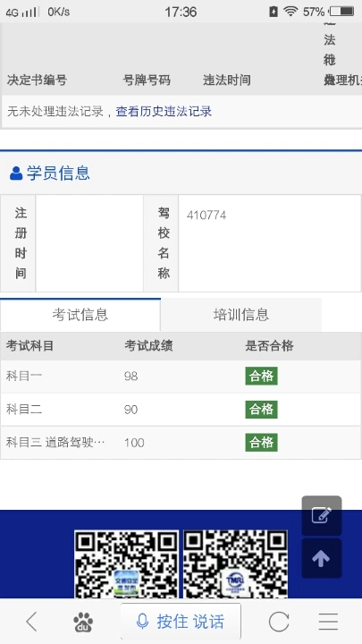
Task: Tap the right TMRI QR code
Action: click(x=235, y=563)
